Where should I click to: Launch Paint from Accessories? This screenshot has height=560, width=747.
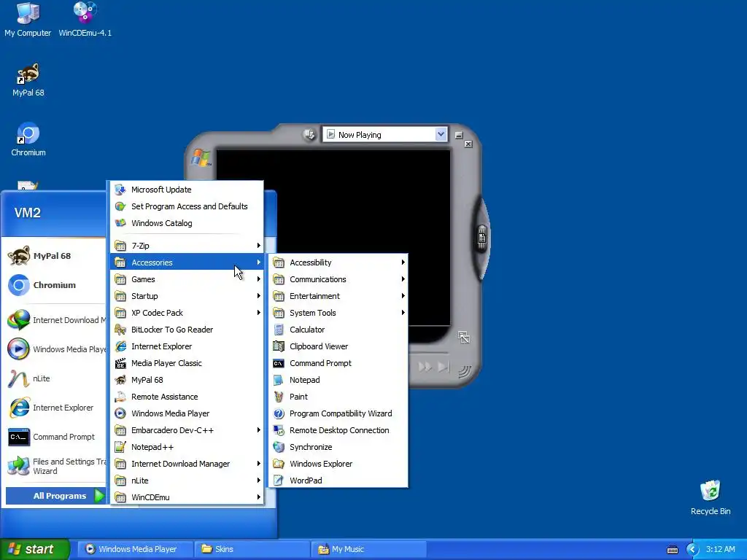click(338, 397)
